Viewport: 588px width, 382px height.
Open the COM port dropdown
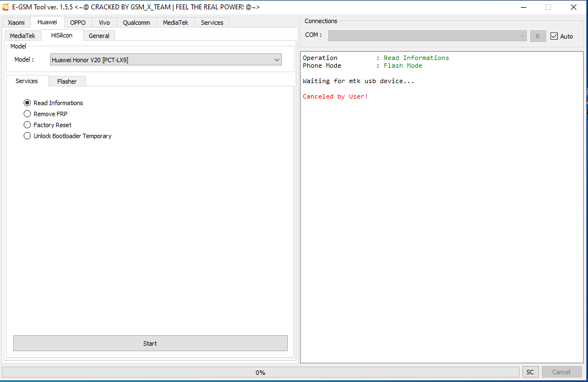522,35
